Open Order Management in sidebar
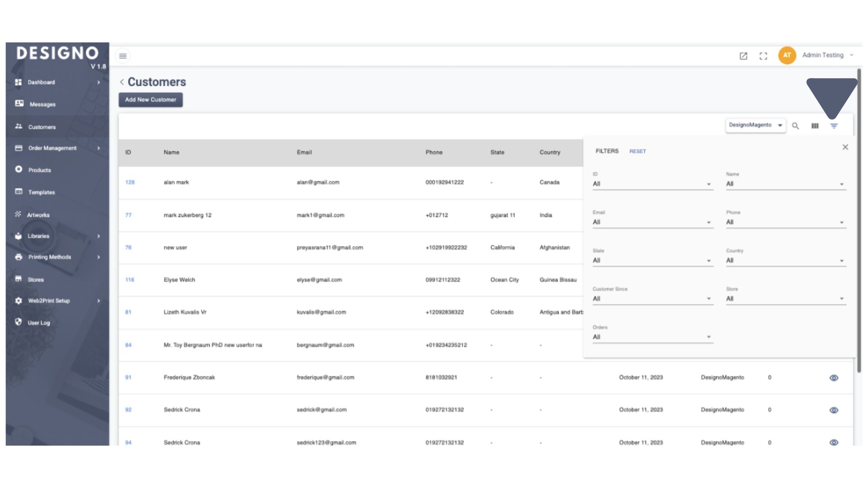The height and width of the screenshot is (488, 868). (52, 148)
